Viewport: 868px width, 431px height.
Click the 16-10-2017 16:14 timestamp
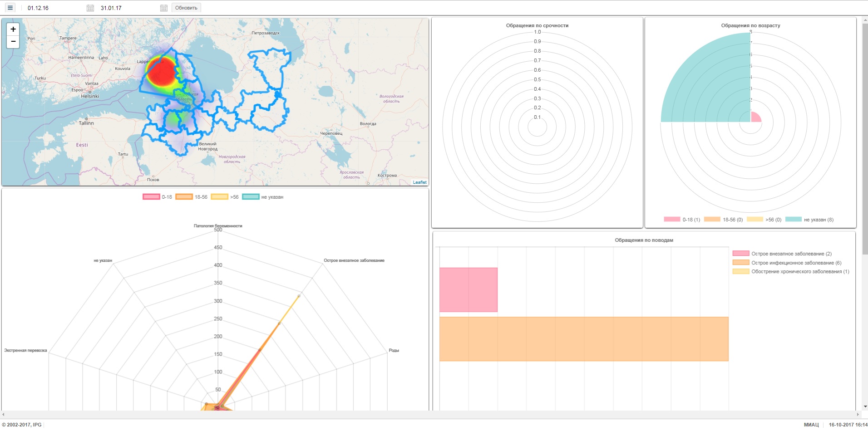pos(848,425)
